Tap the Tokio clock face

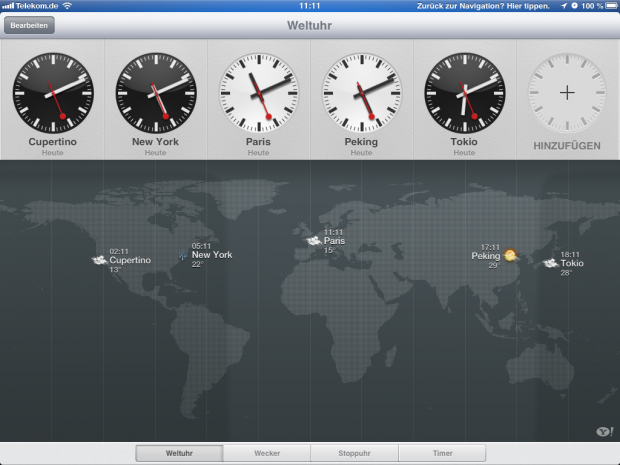[x=465, y=93]
